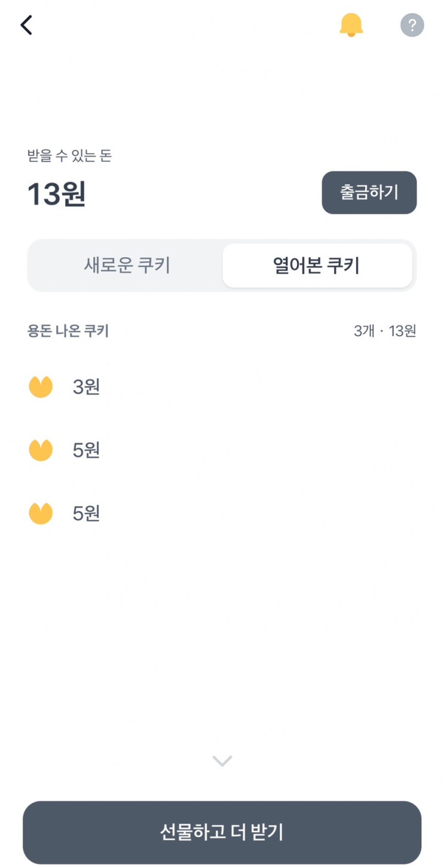
Task: Tap the large 13원 balance amount
Action: coord(57,194)
